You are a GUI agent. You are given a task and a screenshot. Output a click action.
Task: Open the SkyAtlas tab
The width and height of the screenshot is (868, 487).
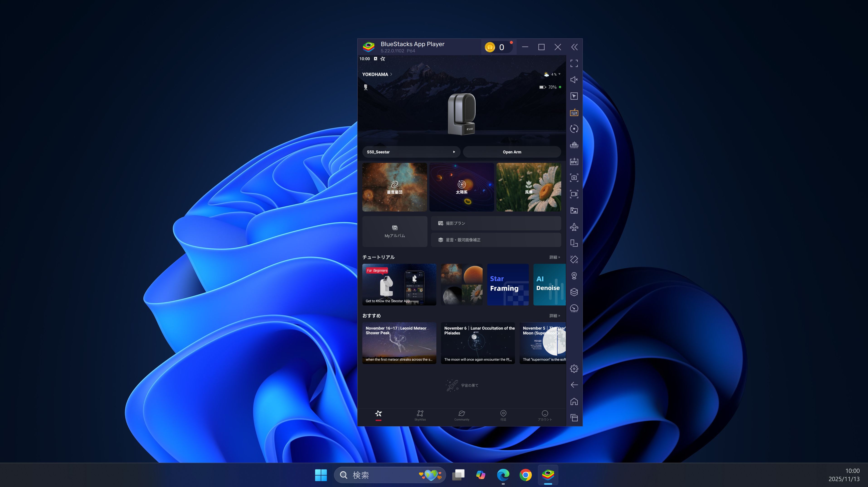click(420, 415)
